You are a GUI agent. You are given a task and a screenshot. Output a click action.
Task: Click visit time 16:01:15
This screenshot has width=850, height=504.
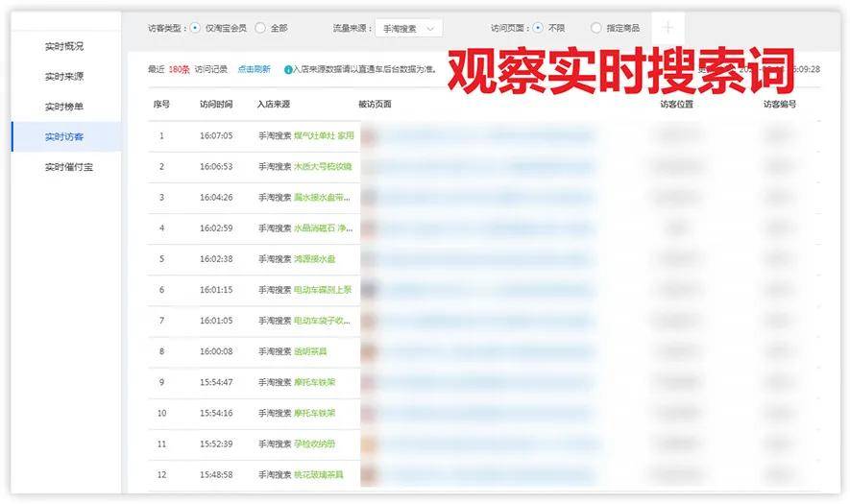point(216,290)
